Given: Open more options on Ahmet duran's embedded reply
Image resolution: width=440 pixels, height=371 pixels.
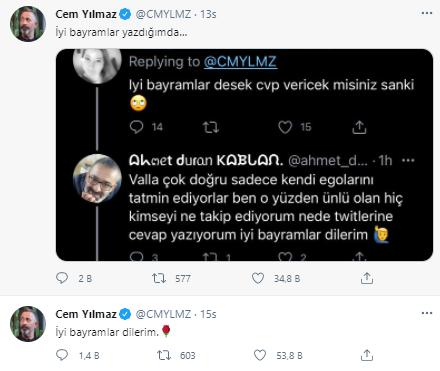Looking at the screenshot, I should [408, 160].
